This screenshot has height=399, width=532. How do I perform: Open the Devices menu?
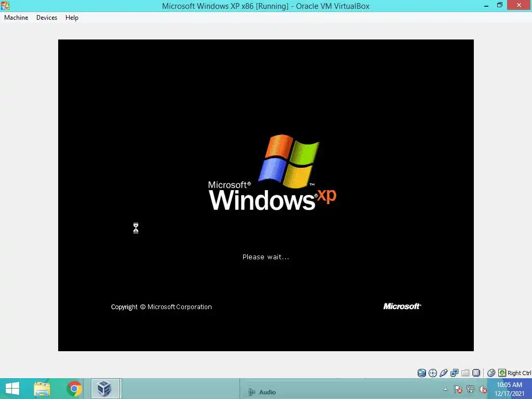point(46,18)
